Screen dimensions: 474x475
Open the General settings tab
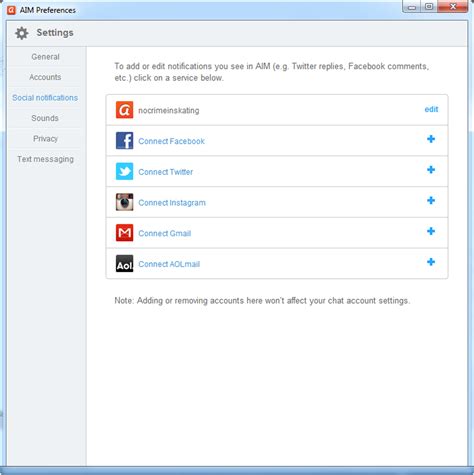45,57
